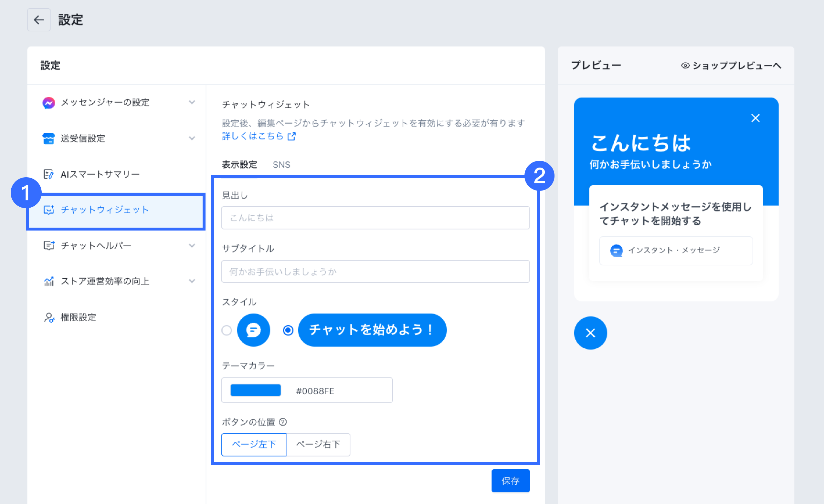Click the 見出し input field

coord(375,218)
